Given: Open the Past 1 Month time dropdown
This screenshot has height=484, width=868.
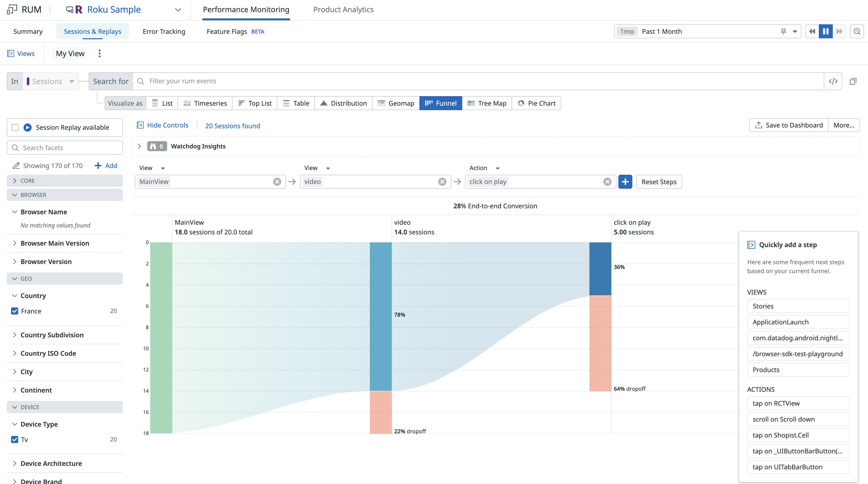Looking at the screenshot, I should [795, 31].
